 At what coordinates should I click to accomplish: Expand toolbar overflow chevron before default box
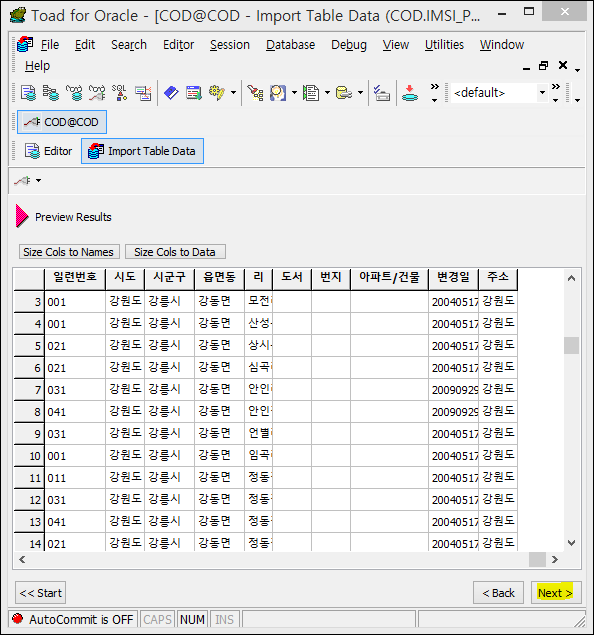[434, 92]
